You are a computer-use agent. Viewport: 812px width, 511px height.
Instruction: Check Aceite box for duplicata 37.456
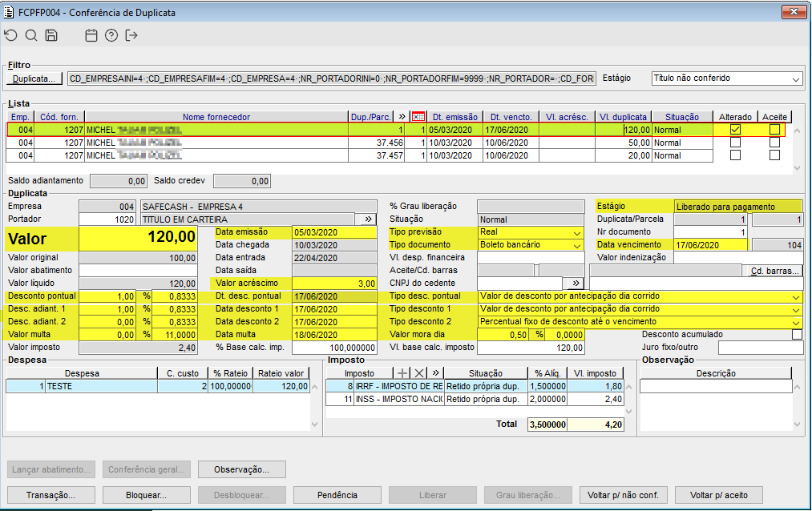[x=774, y=143]
